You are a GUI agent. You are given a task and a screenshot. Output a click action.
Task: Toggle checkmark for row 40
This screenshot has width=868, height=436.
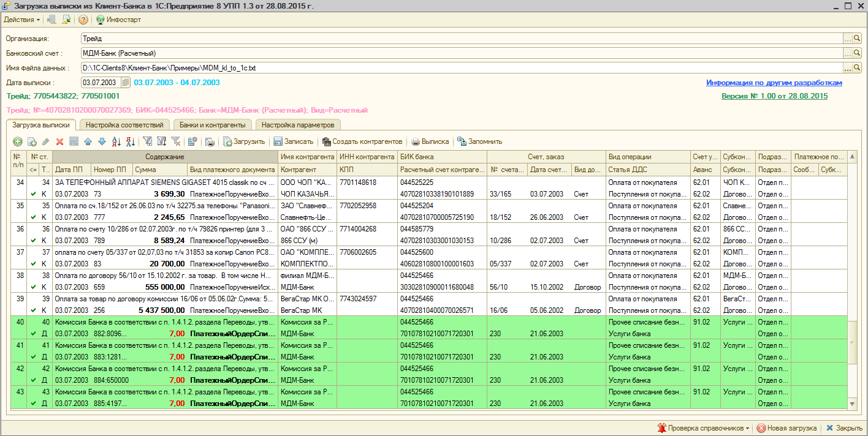(34, 334)
